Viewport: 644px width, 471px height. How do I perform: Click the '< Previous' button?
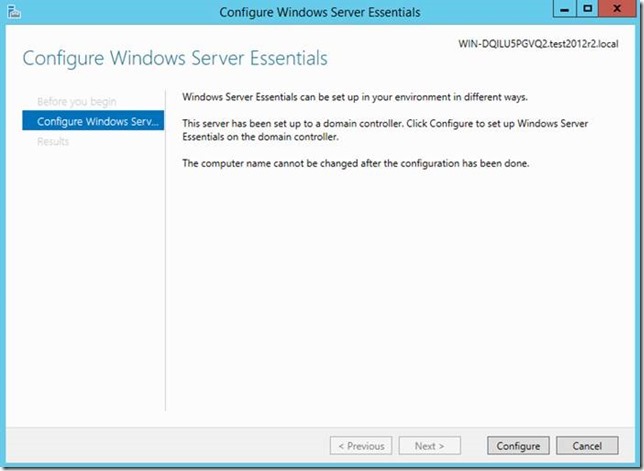click(x=360, y=446)
